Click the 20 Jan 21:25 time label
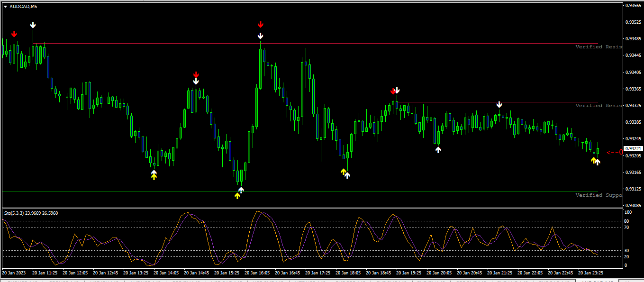Screen dimensions: 644x282 [x=500, y=273]
